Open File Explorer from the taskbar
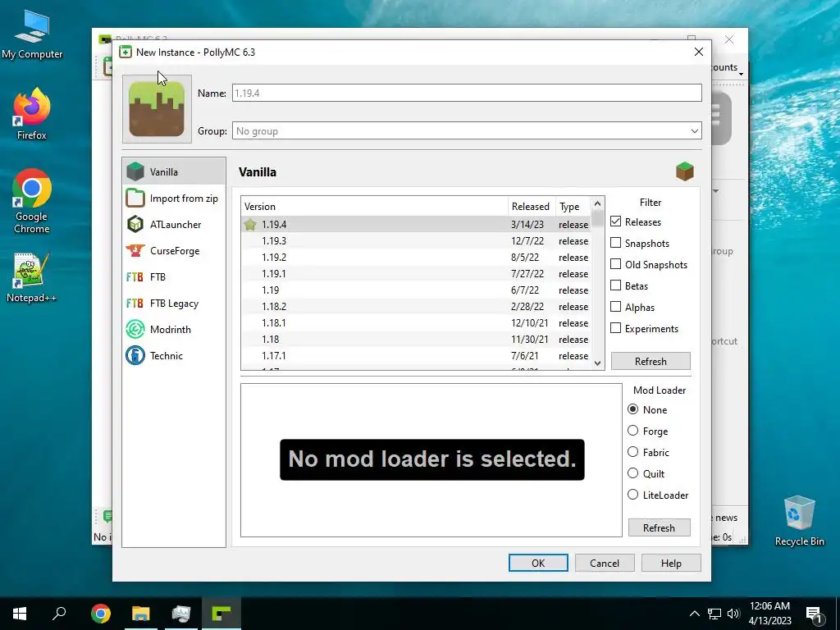Screen dimensions: 840x630 click(x=141, y=614)
